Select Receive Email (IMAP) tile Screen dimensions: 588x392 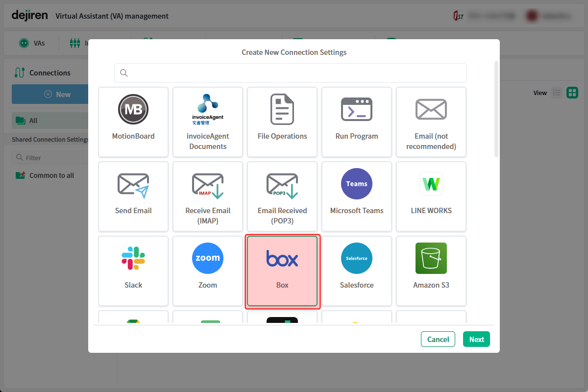pyautogui.click(x=208, y=196)
